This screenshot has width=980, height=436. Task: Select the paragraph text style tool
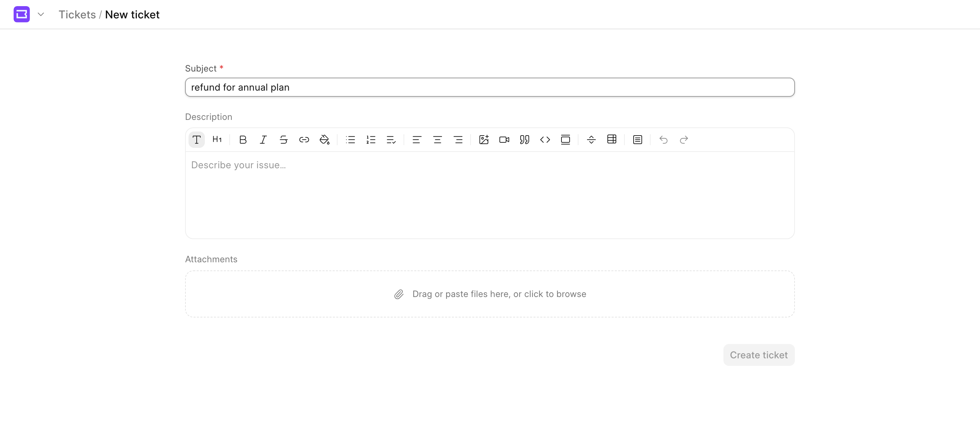click(x=197, y=140)
